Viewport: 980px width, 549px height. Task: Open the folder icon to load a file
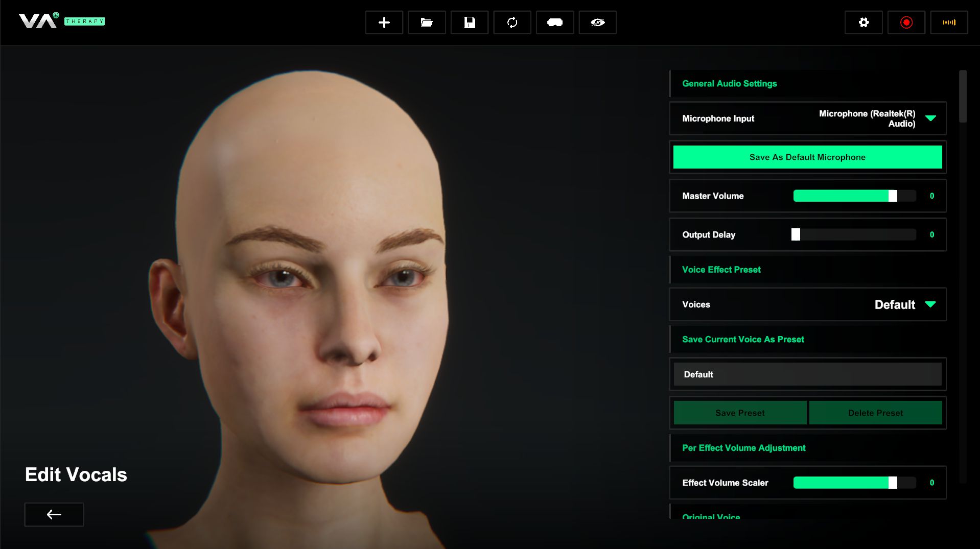(x=427, y=22)
